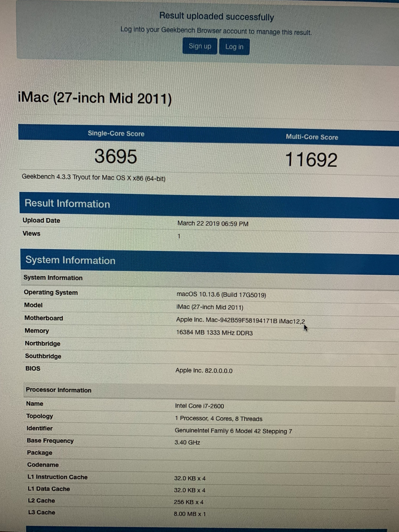Click the Northbridge label

tap(43, 343)
